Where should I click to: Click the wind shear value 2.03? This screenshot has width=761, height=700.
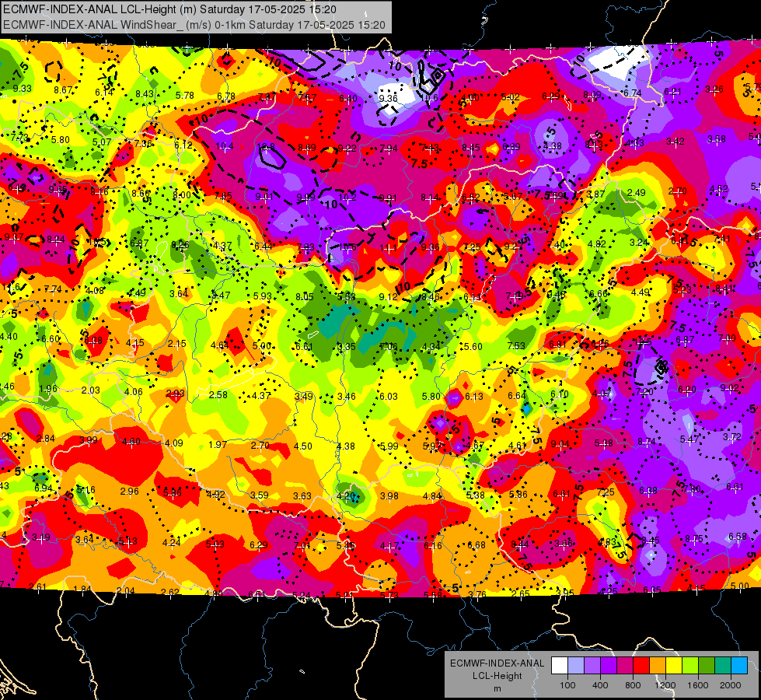point(91,390)
